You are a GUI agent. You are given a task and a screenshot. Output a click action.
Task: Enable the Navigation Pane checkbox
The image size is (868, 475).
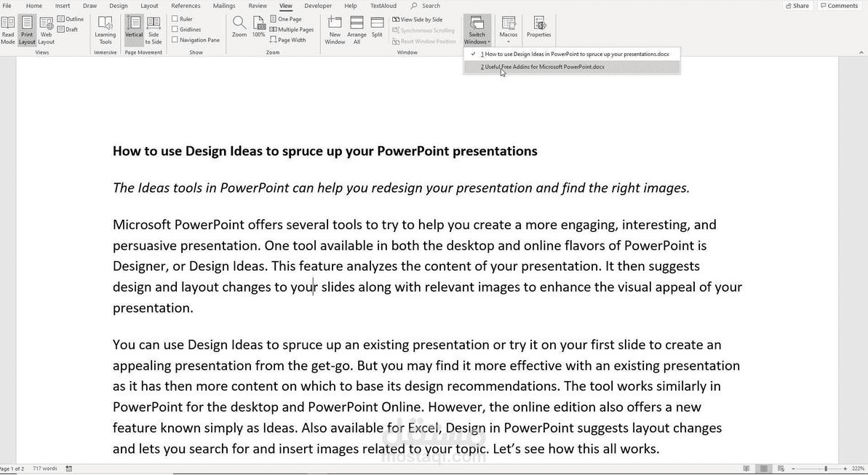click(175, 40)
